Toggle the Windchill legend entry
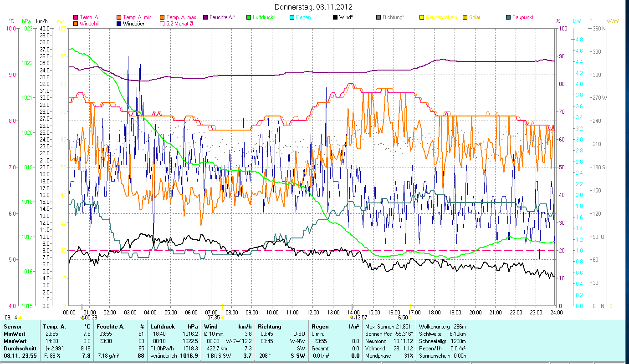Image resolution: width=629 pixels, height=364 pixels. tap(76, 23)
